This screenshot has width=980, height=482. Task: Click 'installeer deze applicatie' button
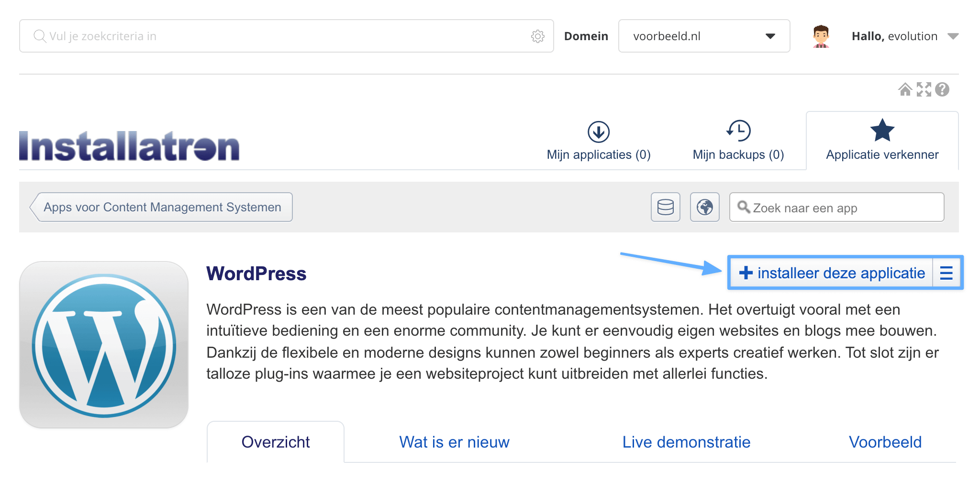click(832, 273)
